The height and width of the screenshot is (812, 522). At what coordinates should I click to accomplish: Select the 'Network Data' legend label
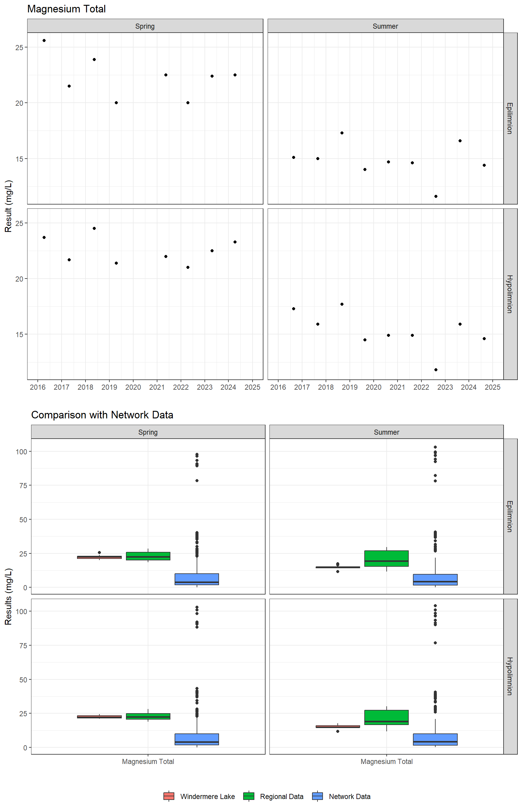(350, 796)
